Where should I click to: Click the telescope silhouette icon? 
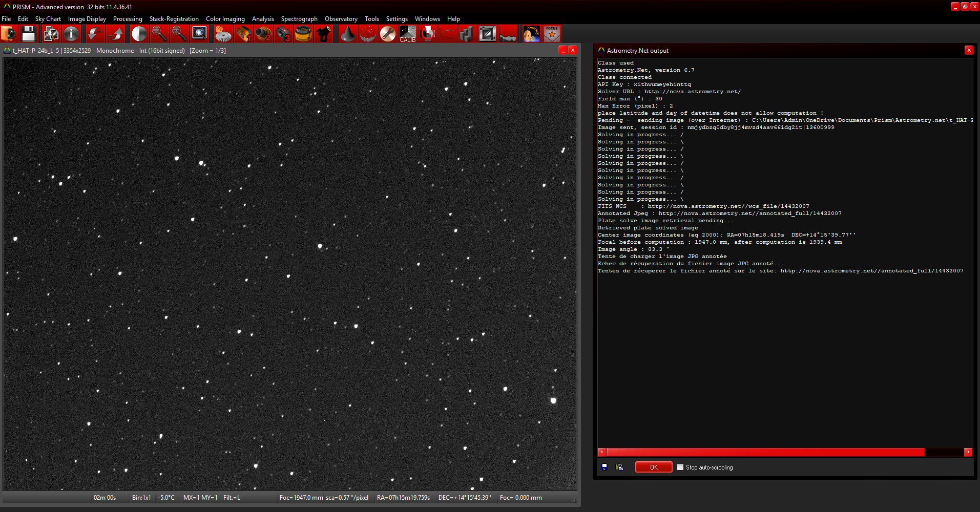point(323,34)
